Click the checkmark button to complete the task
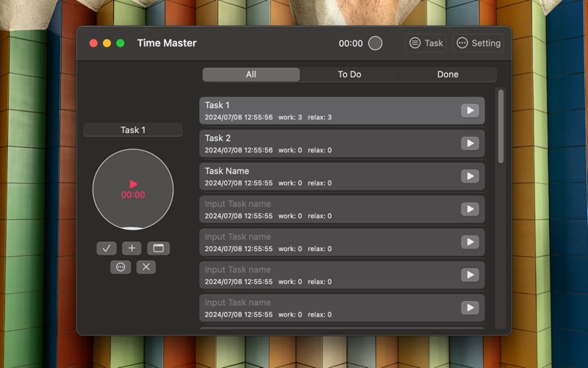 pyautogui.click(x=107, y=248)
